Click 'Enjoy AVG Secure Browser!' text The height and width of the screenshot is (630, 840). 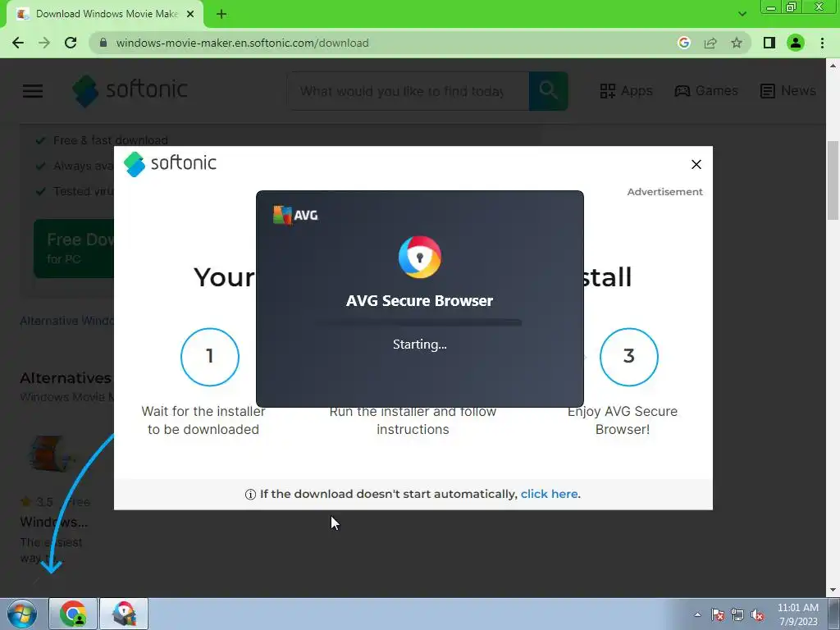623,420
